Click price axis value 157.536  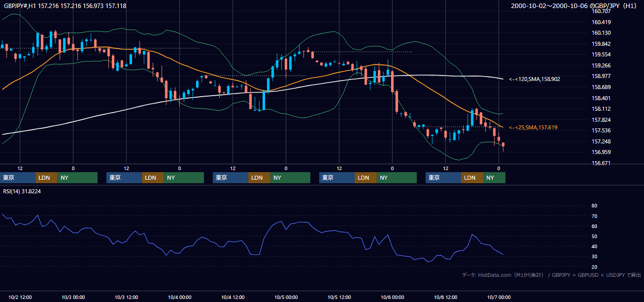(x=601, y=130)
